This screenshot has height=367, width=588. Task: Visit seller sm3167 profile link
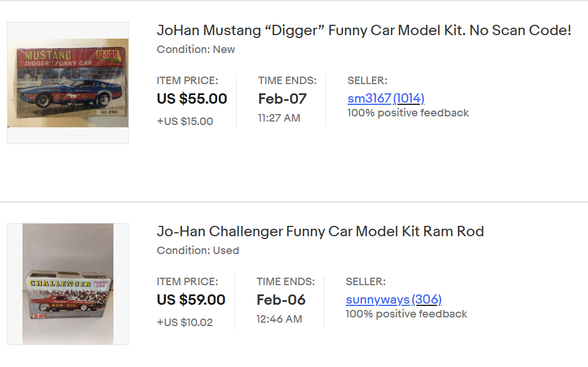[369, 99]
